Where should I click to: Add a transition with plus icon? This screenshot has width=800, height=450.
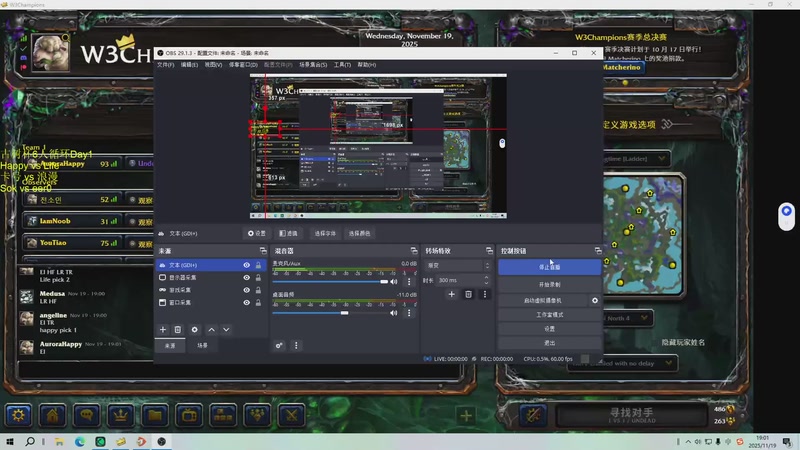tap(452, 294)
